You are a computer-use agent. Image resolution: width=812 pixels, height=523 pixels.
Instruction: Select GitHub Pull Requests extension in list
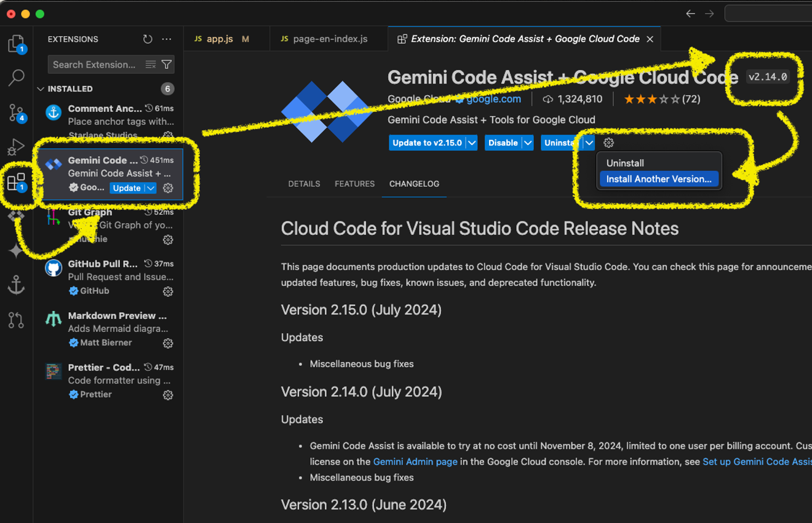109,277
